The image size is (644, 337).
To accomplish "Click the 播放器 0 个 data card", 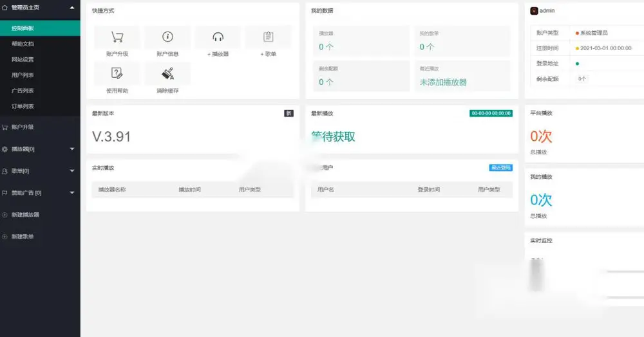I will point(361,41).
